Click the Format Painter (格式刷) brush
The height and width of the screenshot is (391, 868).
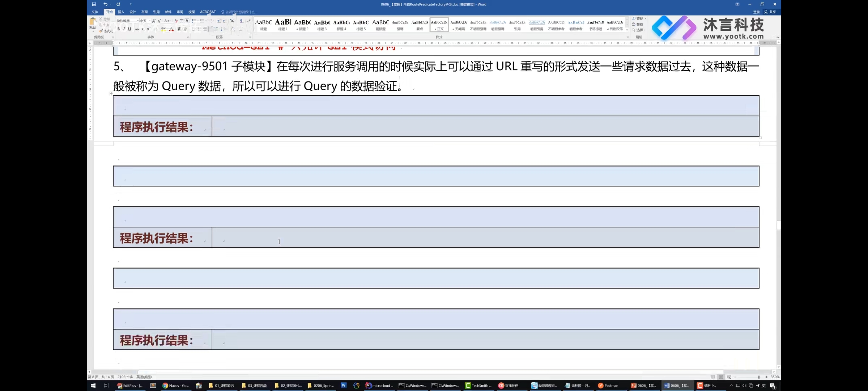101,31
